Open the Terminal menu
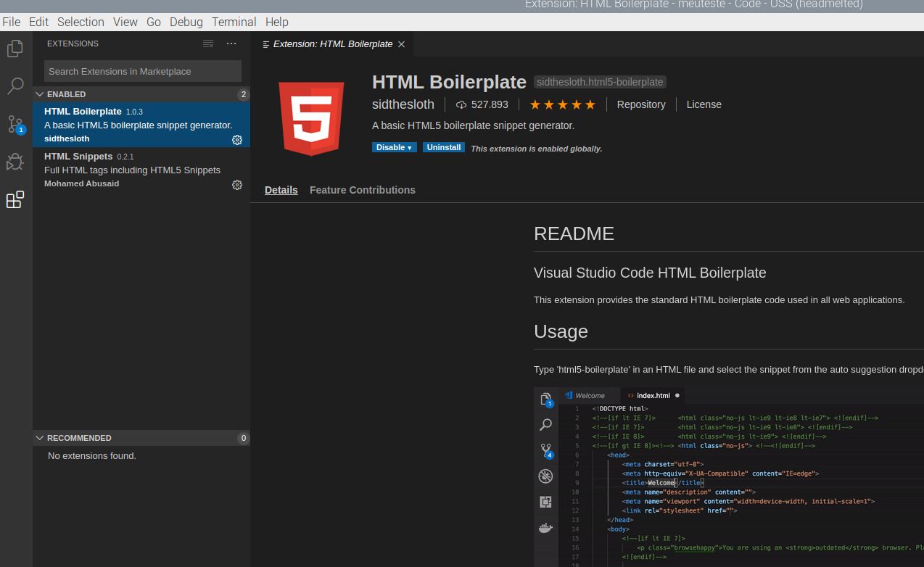This screenshot has height=567, width=924. point(234,22)
